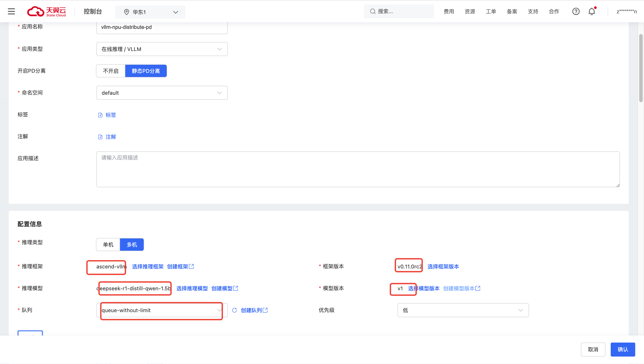Click the refresh queue icon

[x=234, y=310]
